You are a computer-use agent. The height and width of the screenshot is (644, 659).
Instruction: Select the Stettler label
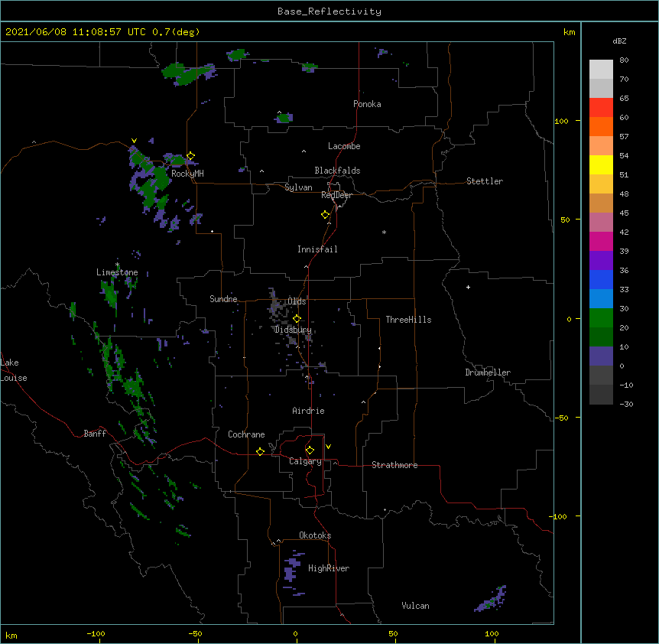485,181
